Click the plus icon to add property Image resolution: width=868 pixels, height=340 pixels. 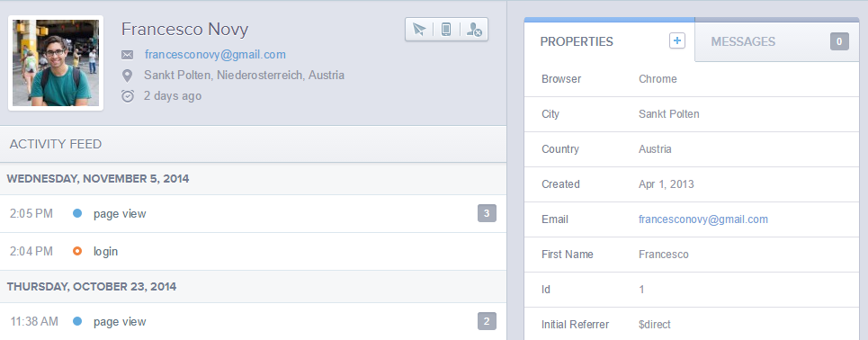coord(677,40)
